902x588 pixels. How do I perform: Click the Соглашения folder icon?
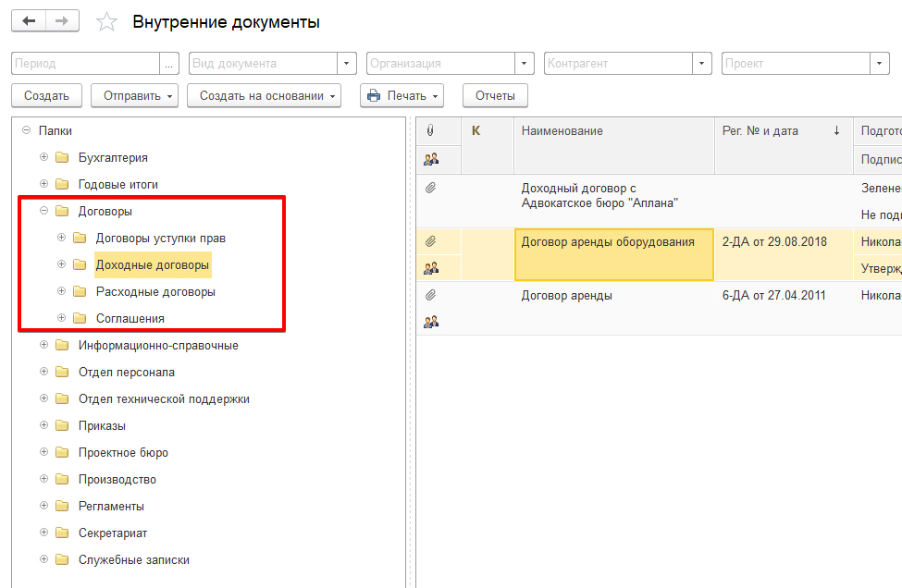pyautogui.click(x=80, y=319)
